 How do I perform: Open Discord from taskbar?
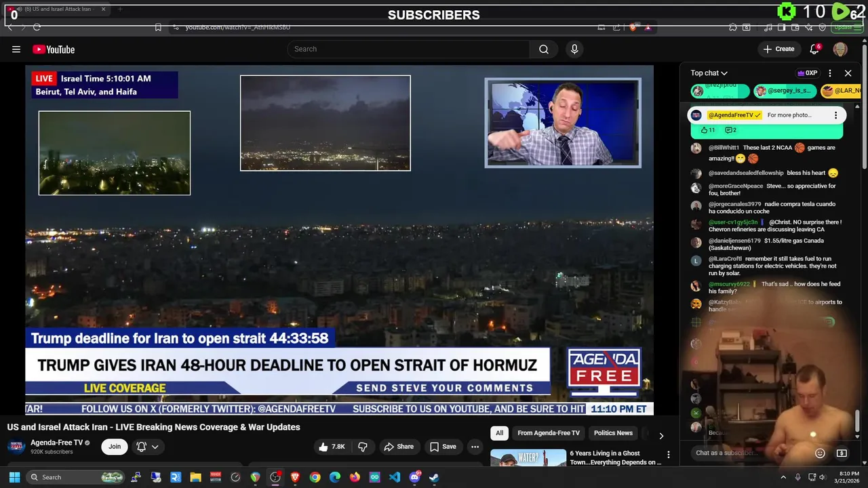click(414, 477)
